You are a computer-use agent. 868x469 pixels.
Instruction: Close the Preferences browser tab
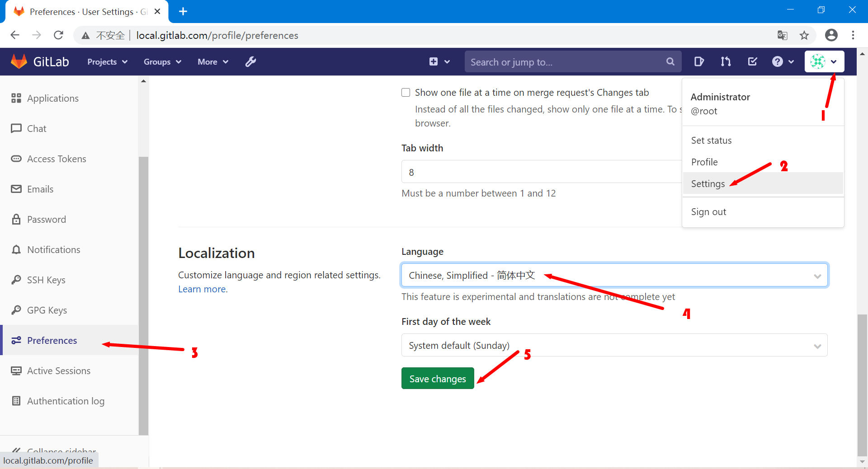(x=157, y=11)
